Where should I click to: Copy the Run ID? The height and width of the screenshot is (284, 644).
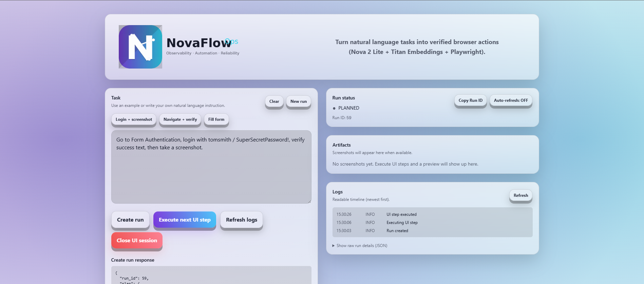click(471, 100)
